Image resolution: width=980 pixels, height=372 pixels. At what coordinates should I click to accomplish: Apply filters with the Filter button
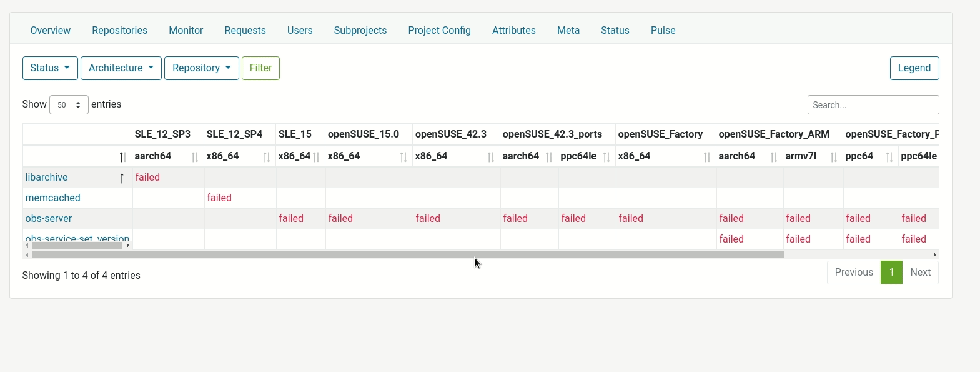tap(261, 68)
